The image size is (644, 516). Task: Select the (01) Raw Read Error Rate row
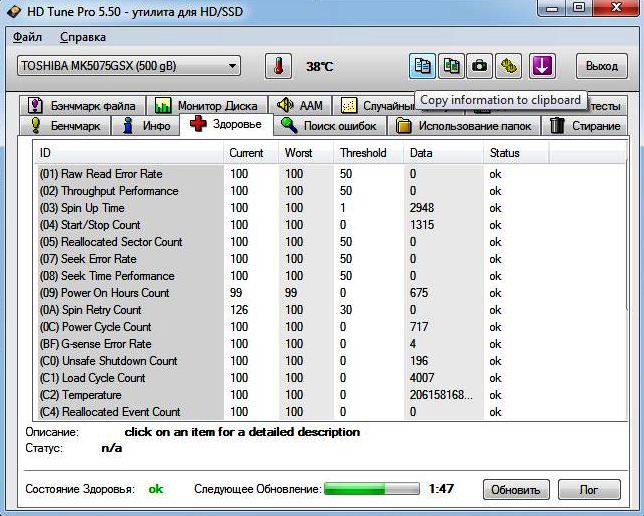pos(331,174)
